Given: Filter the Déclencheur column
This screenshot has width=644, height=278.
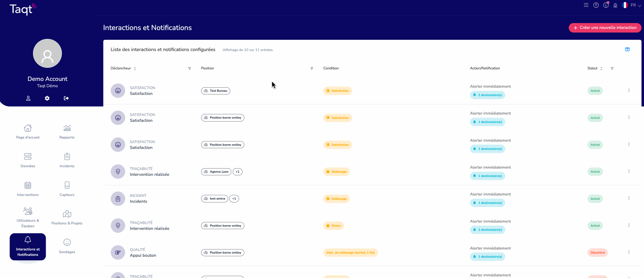Looking at the screenshot, I should pos(189,68).
